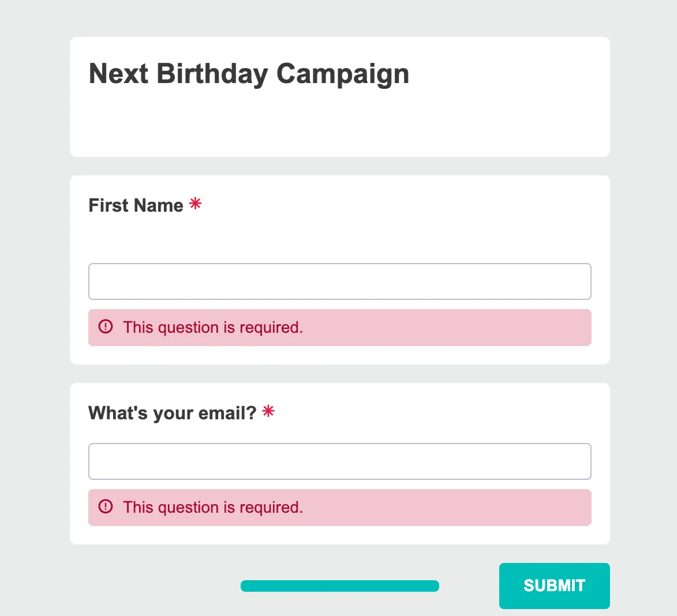The height and width of the screenshot is (616, 677).
Task: Select the "Next Birthday Campaign" heading
Action: [249, 74]
